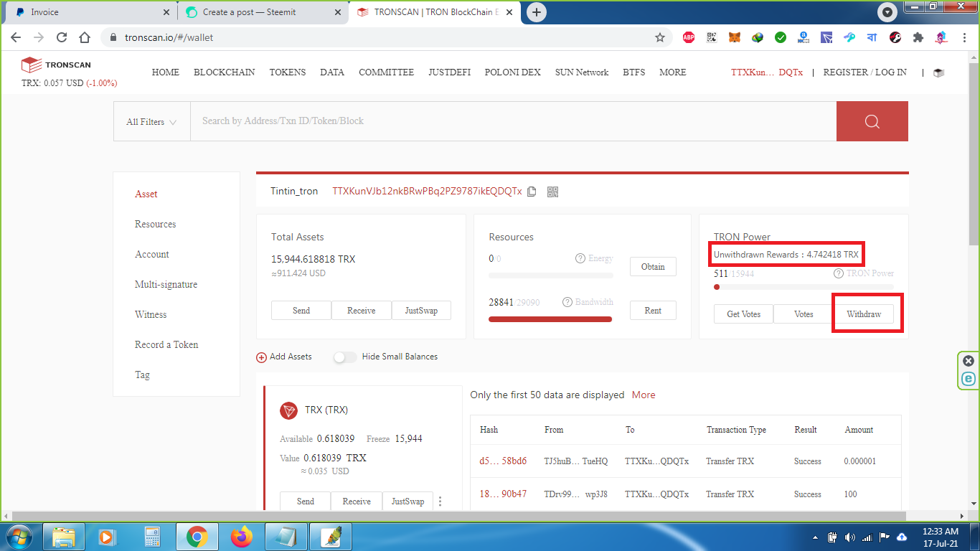Click the Bandwidth help question-mark icon

tap(567, 302)
